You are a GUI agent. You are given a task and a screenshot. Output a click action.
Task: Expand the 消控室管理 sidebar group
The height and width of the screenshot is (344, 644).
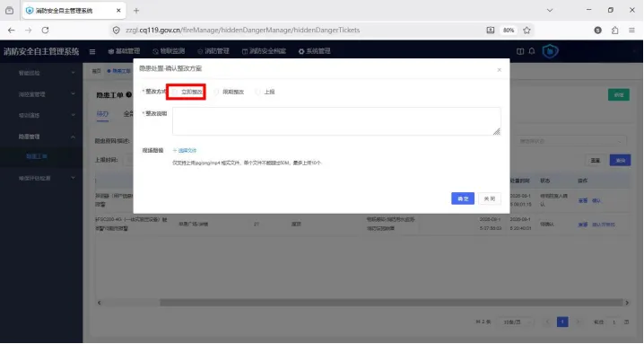(x=41, y=94)
